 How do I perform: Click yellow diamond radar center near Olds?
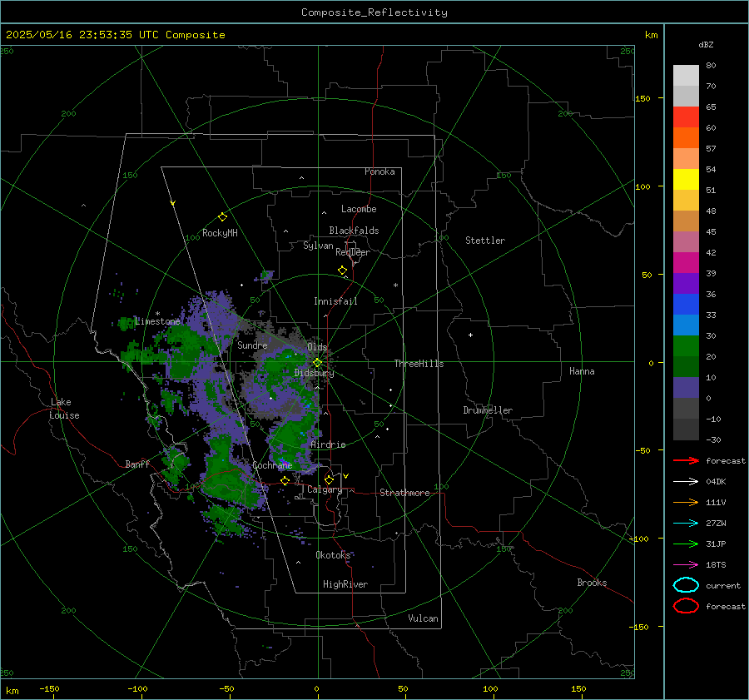[x=317, y=363]
